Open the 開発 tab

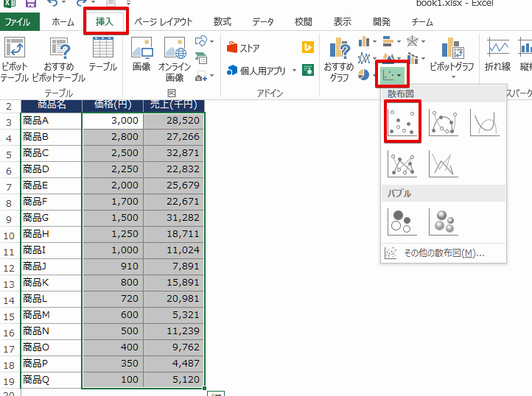click(381, 22)
